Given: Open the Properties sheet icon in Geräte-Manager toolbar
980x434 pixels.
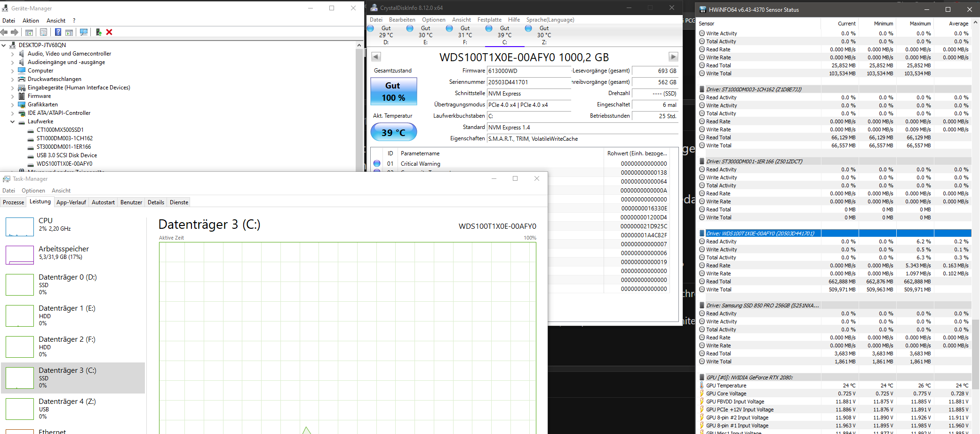Looking at the screenshot, I should pos(43,32).
